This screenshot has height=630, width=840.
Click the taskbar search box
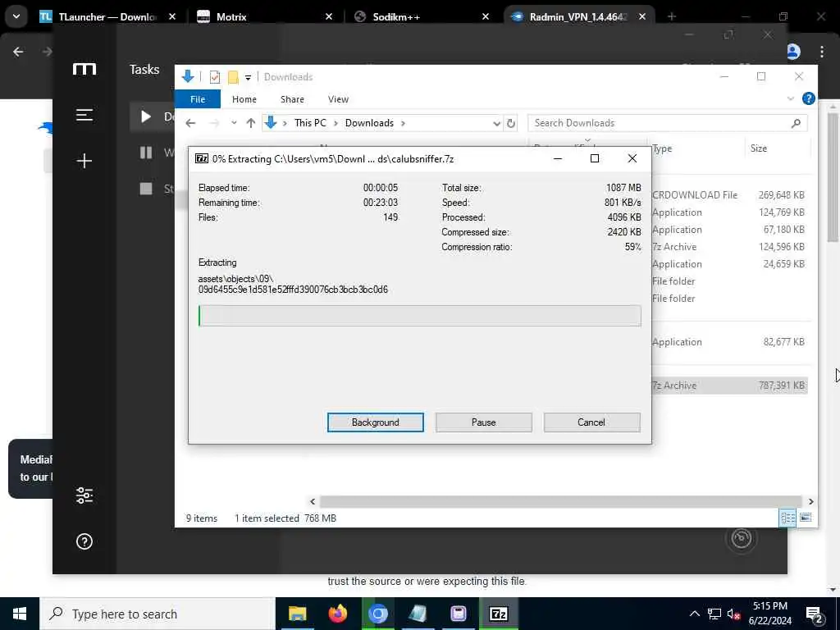(157, 614)
